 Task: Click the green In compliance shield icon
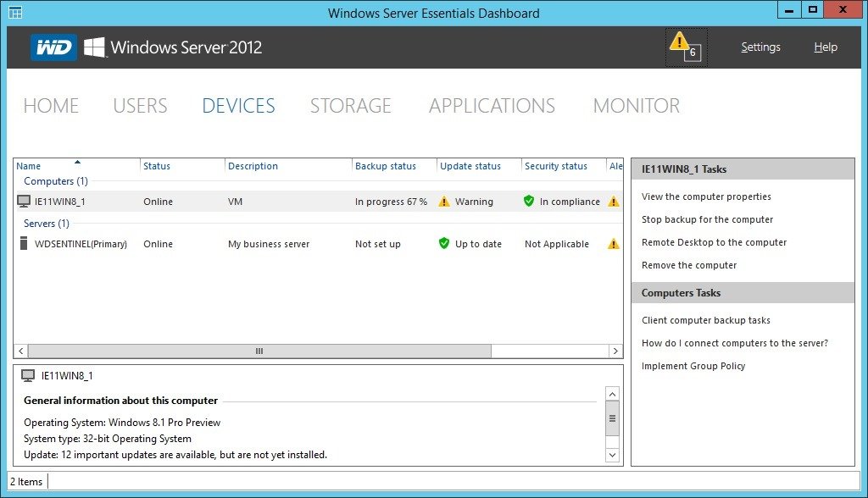tap(529, 202)
